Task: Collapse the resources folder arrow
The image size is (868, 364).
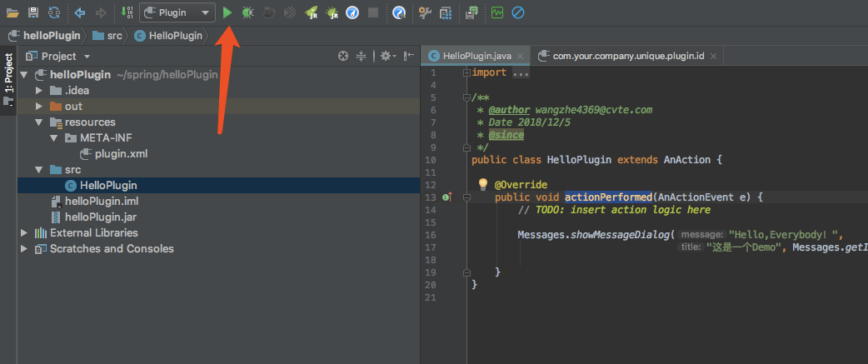Action: coord(39,122)
